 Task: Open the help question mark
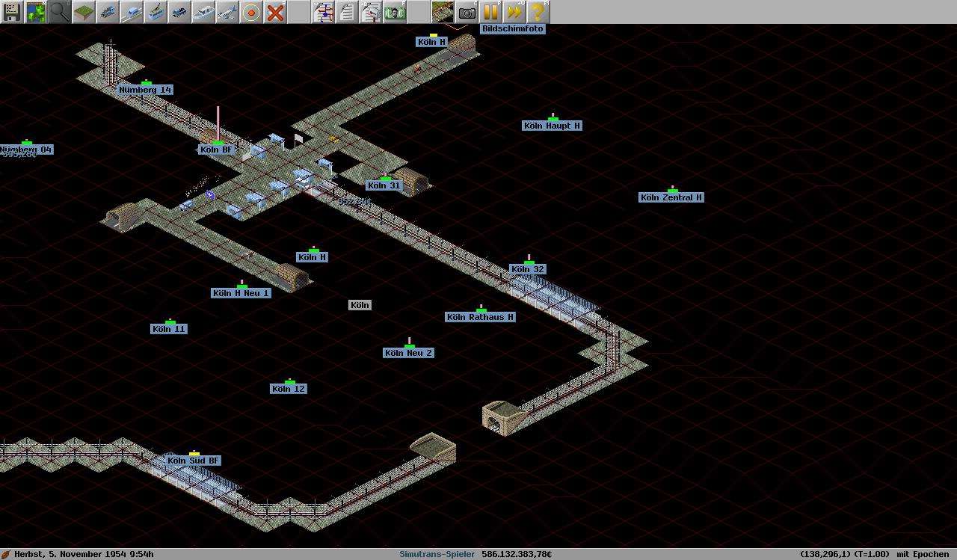pos(538,12)
